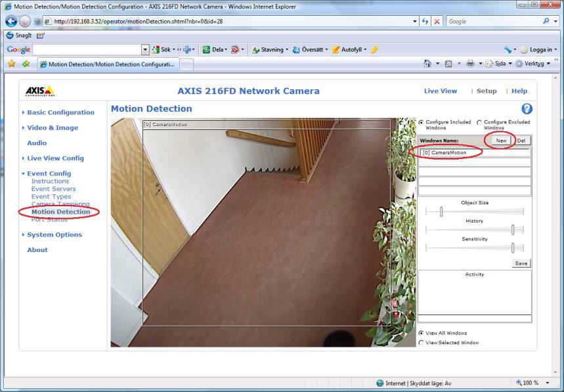Adjust the Sensitivity slider handle
The width and height of the screenshot is (564, 392).
click(x=513, y=248)
